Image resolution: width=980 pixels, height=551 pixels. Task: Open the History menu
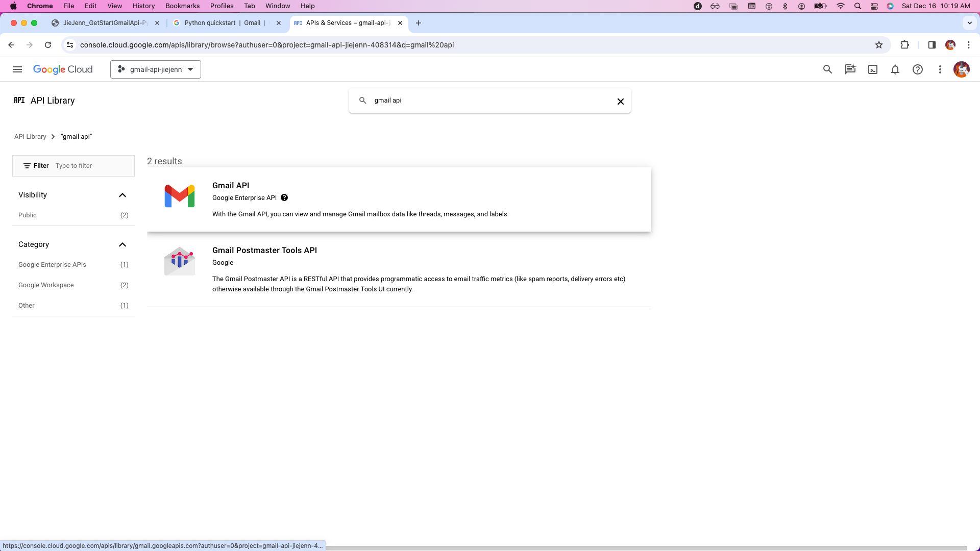[143, 6]
